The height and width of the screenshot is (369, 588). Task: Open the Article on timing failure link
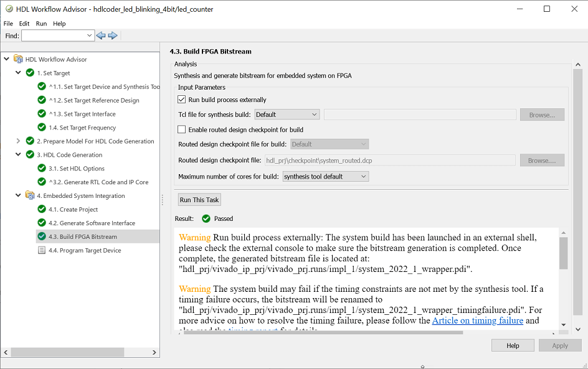(x=477, y=320)
